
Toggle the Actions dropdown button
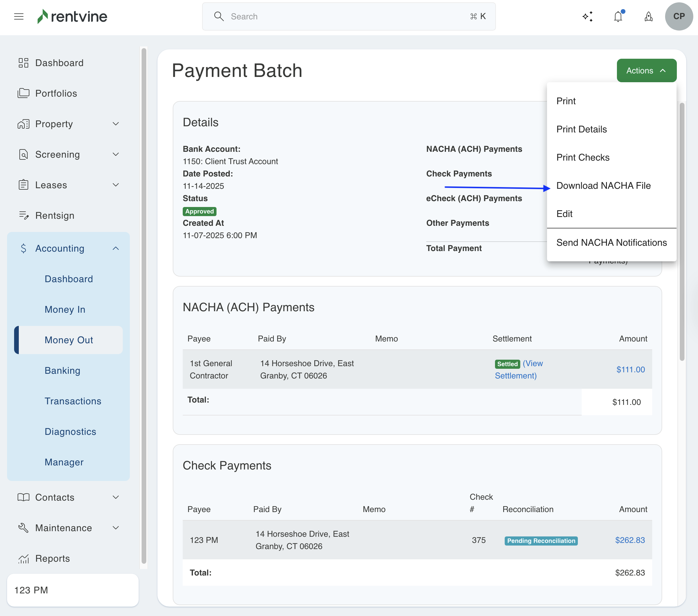pyautogui.click(x=646, y=71)
